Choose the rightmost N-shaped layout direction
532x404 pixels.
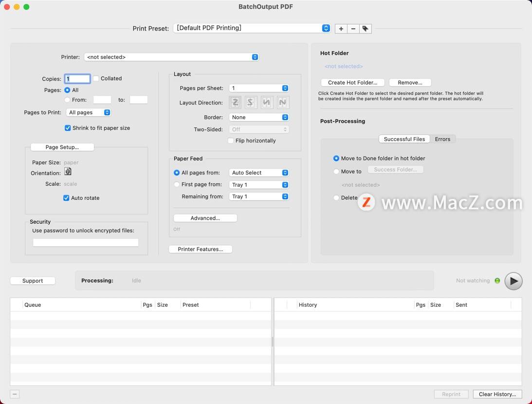point(283,103)
